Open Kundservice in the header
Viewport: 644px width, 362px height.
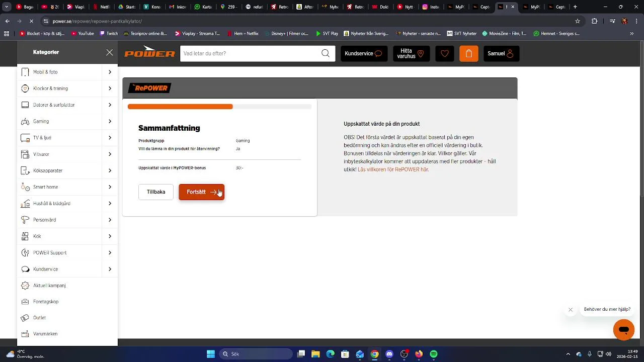point(364,53)
